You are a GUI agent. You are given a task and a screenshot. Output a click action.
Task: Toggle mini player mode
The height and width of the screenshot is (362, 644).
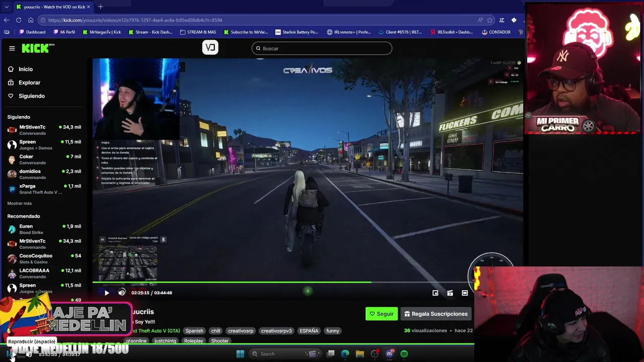click(x=435, y=293)
